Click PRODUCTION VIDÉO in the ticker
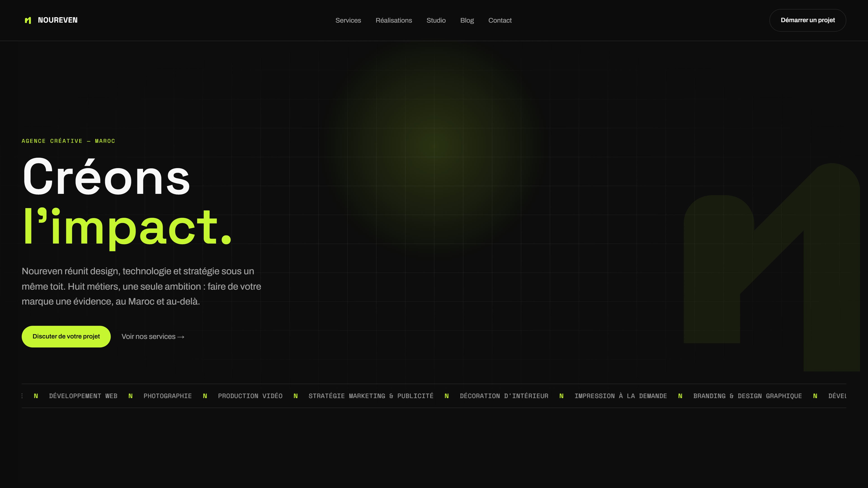 (250, 396)
